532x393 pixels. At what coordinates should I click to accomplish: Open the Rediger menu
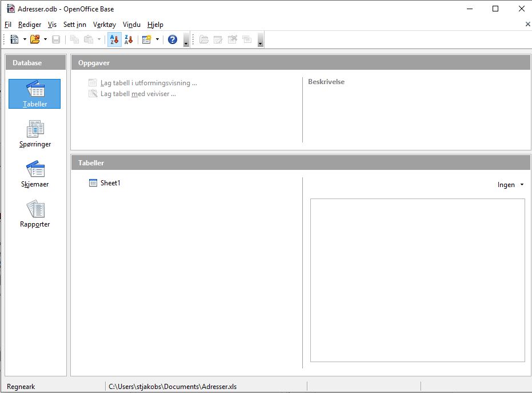pyautogui.click(x=30, y=25)
